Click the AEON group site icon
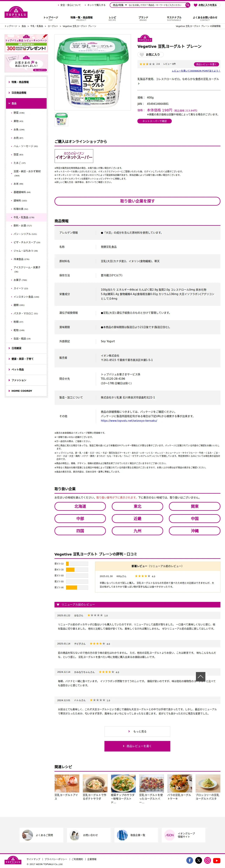The width and height of the screenshot is (225, 868). click(170, 835)
